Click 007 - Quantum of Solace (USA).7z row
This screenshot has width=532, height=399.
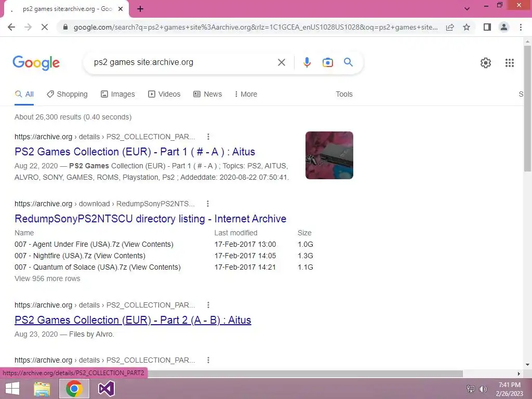click(164, 268)
